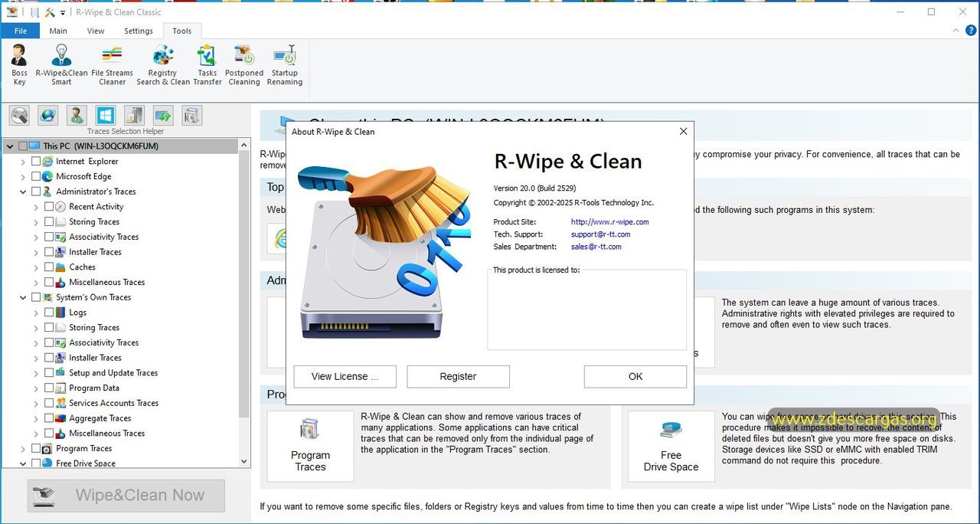This screenshot has width=980, height=524.
Task: Open the File tab
Action: (21, 31)
